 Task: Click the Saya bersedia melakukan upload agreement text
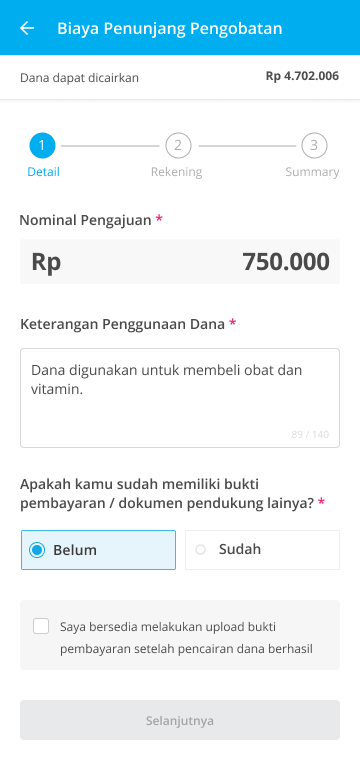(187, 638)
